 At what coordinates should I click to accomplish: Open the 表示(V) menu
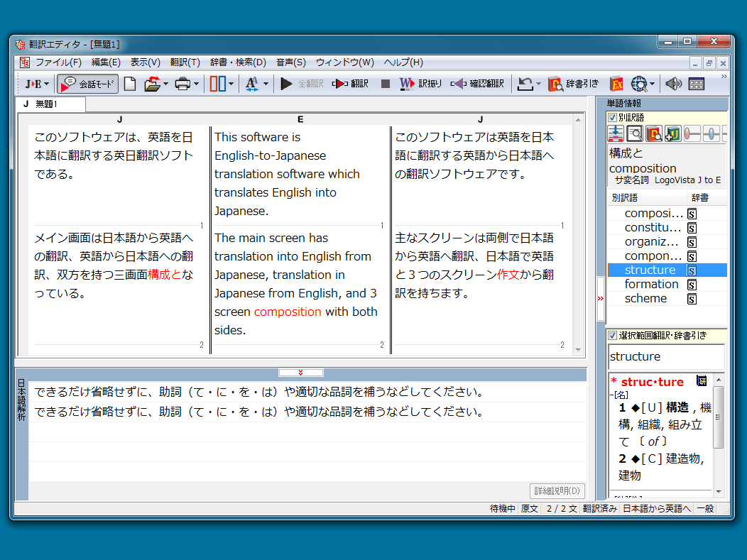coord(146,62)
